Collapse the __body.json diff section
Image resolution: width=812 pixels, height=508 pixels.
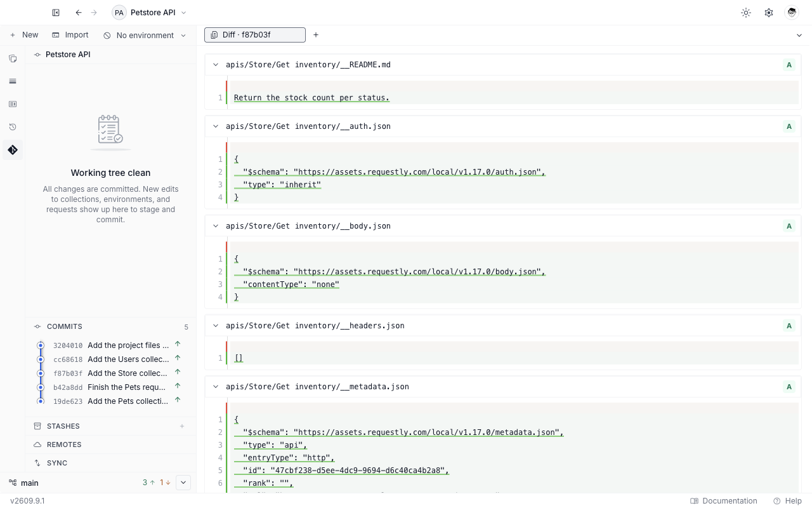[216, 226]
